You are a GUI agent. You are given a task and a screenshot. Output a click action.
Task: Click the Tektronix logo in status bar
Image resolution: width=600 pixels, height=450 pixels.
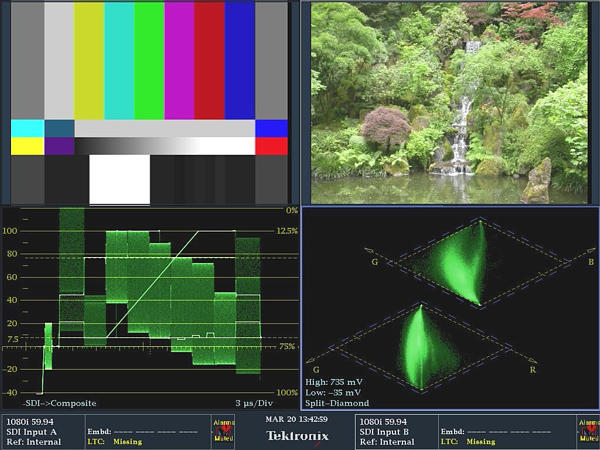(297, 432)
